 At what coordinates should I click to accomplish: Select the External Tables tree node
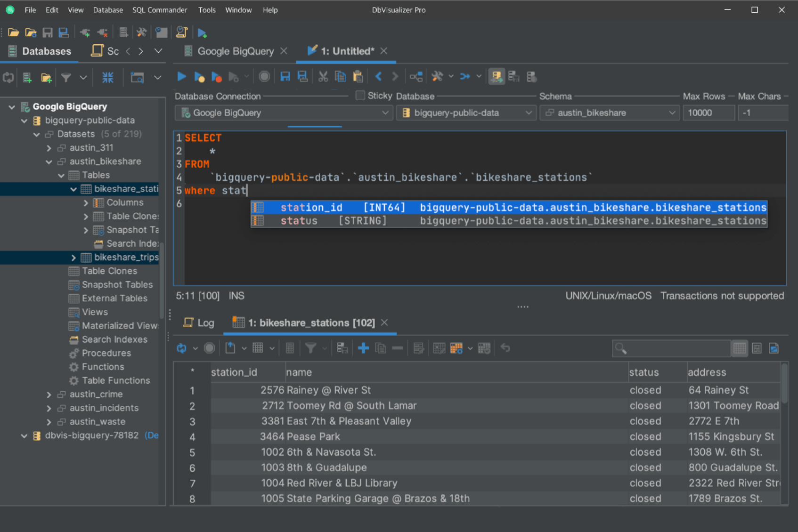pyautogui.click(x=114, y=298)
